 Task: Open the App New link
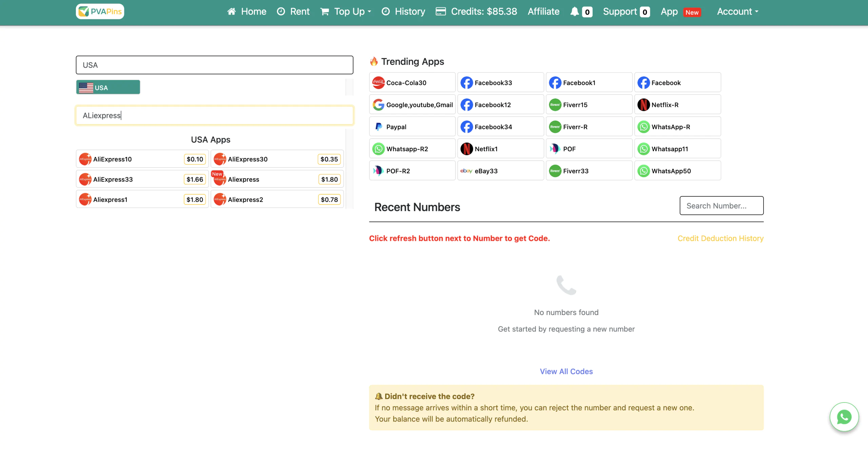681,12
